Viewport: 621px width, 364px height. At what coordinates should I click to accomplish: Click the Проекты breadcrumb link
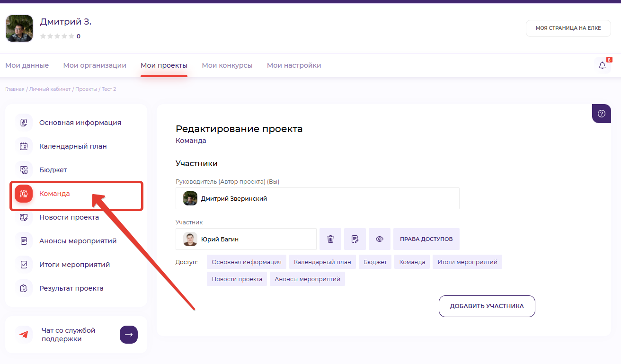point(86,89)
